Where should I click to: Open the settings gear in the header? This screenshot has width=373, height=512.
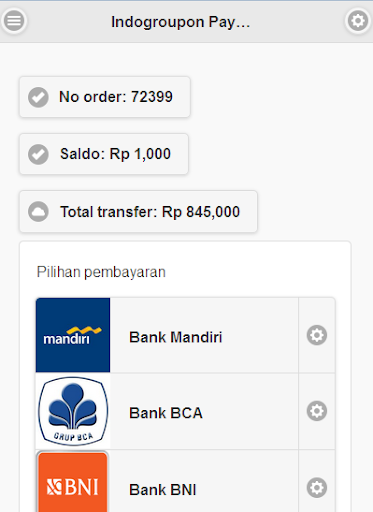coord(358,21)
